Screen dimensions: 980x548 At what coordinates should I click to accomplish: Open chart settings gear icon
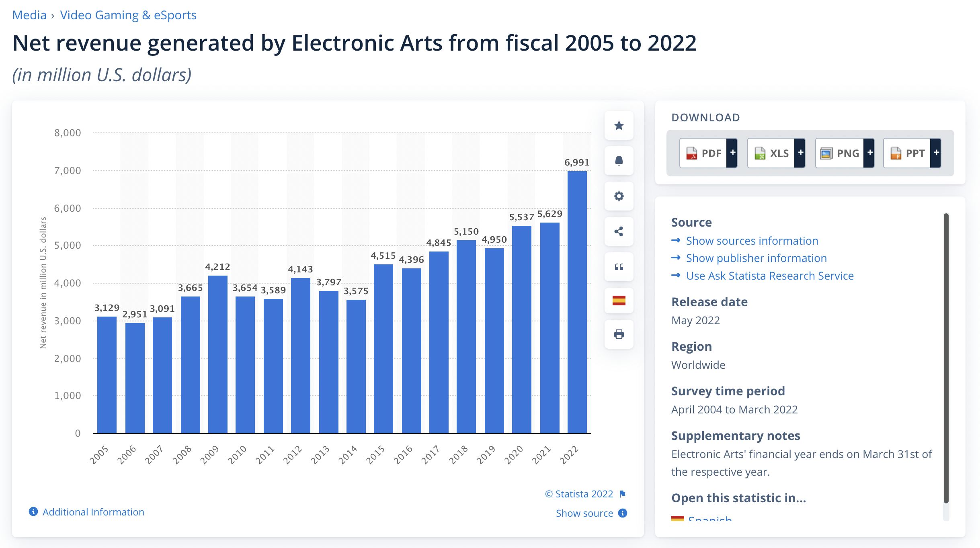point(619,196)
